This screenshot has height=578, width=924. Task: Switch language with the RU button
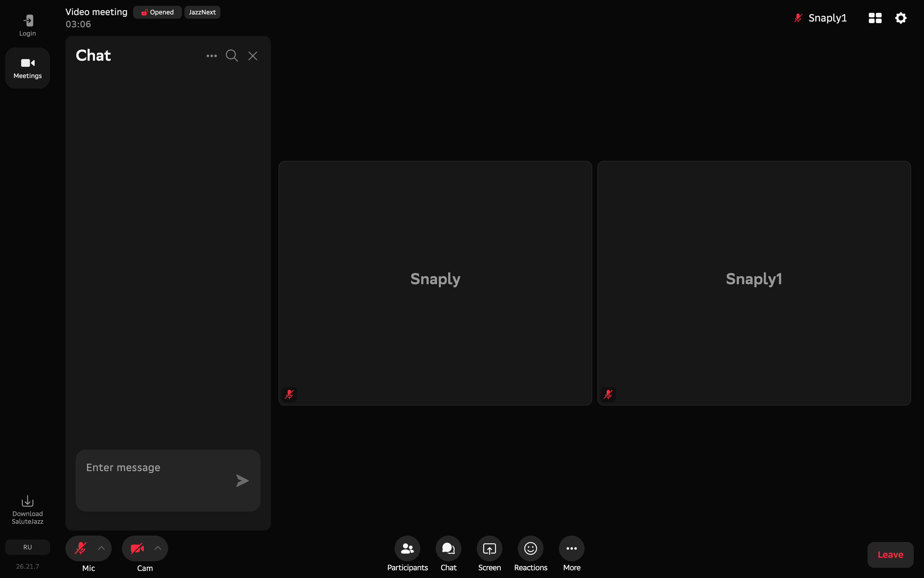28,547
